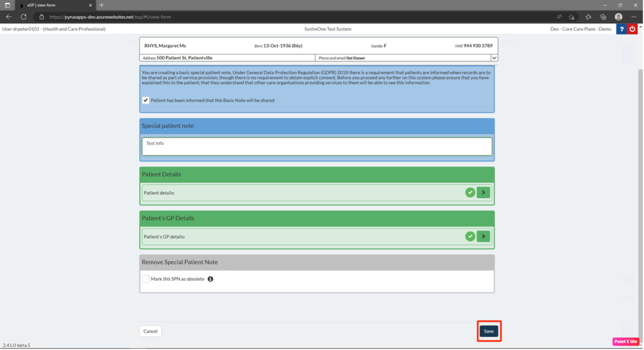Click the Cancel button
The height and width of the screenshot is (350, 644).
(x=150, y=331)
